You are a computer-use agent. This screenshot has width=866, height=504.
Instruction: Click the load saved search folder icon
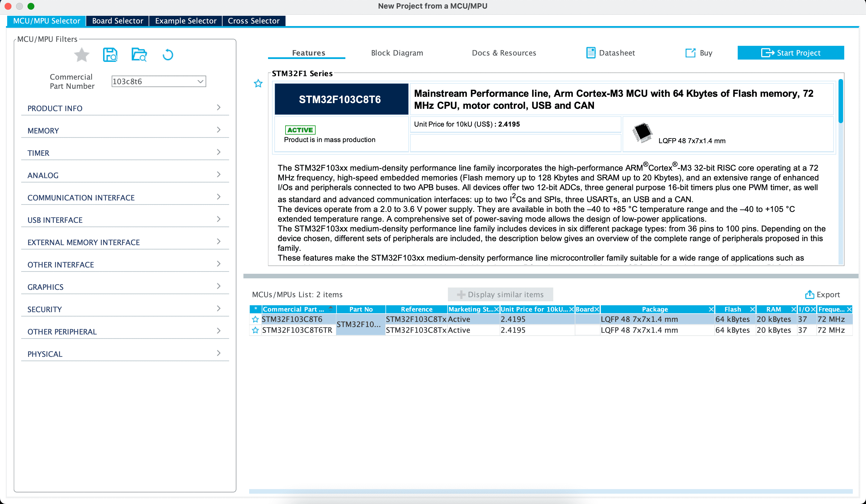[139, 55]
